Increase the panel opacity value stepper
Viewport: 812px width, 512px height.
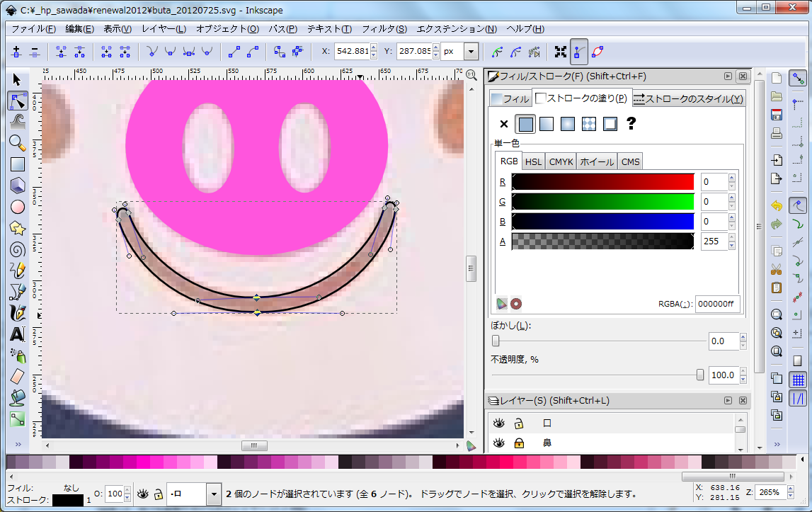click(743, 371)
